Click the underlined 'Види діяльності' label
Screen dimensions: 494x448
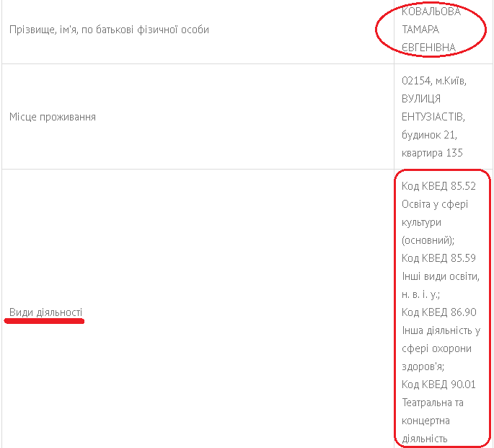[x=45, y=312]
